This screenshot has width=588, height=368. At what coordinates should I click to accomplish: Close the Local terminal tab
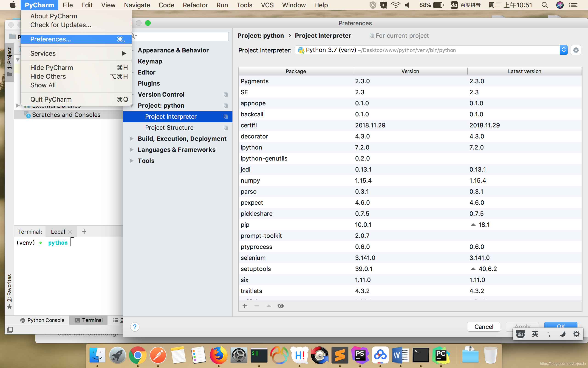[70, 232]
